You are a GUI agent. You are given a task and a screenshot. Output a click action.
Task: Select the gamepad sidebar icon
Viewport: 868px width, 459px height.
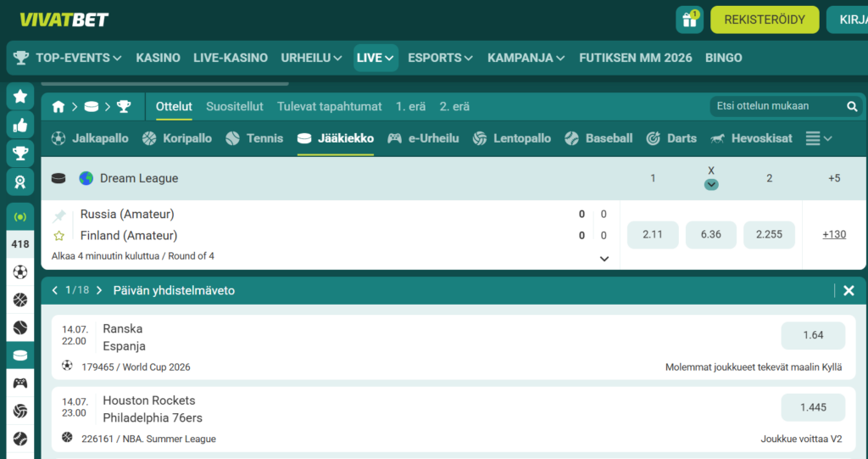point(20,383)
